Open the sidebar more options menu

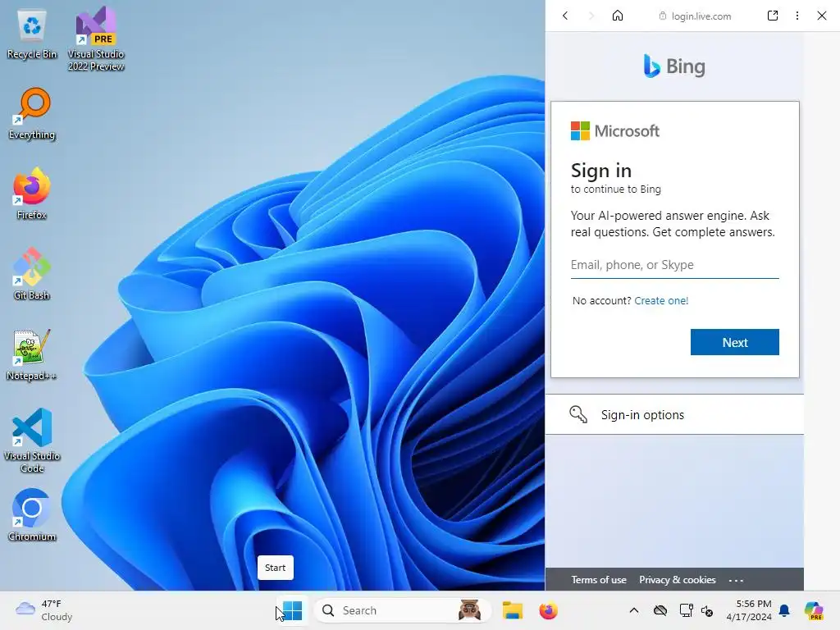797,16
